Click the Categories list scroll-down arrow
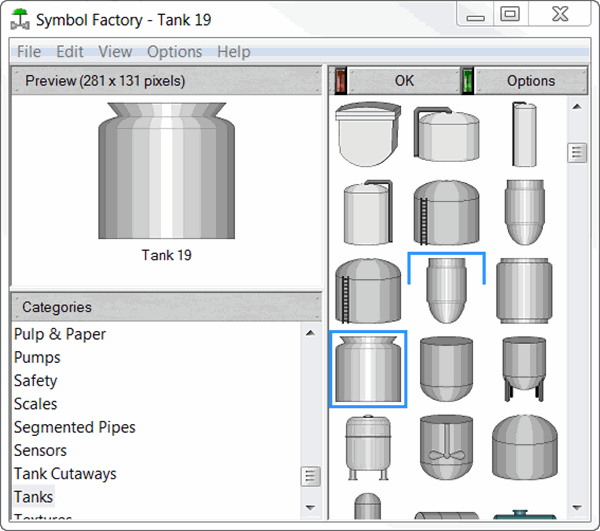 [x=311, y=508]
